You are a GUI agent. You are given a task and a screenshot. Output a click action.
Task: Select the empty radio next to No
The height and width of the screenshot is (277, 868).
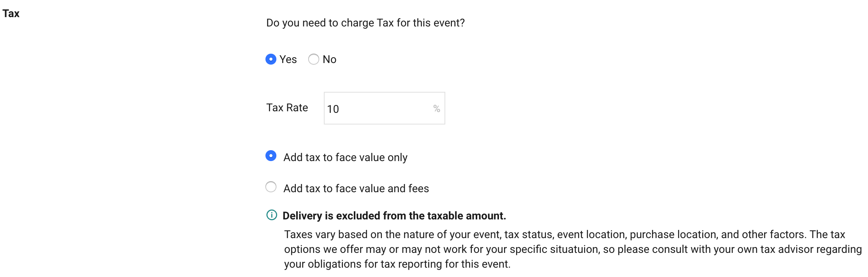(313, 59)
